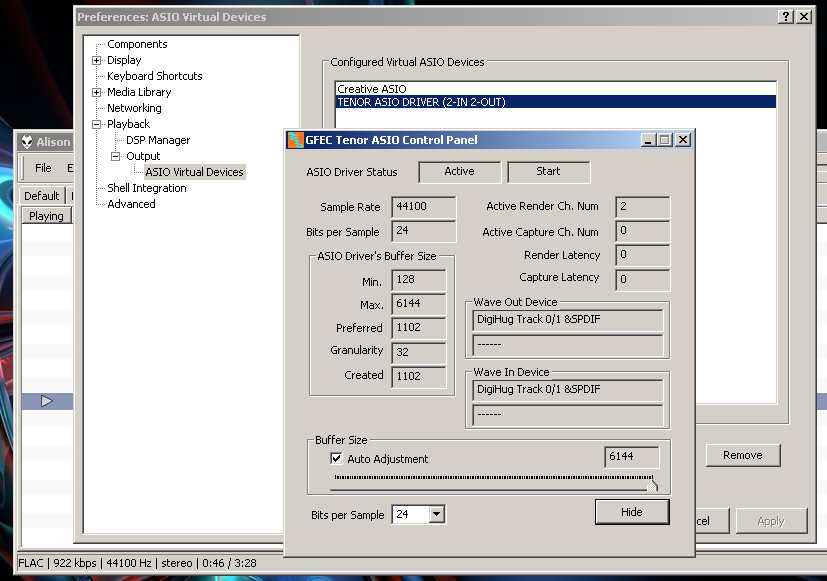Click the Created buffer 1102 field
Image resolution: width=827 pixels, height=581 pixels.
click(419, 376)
